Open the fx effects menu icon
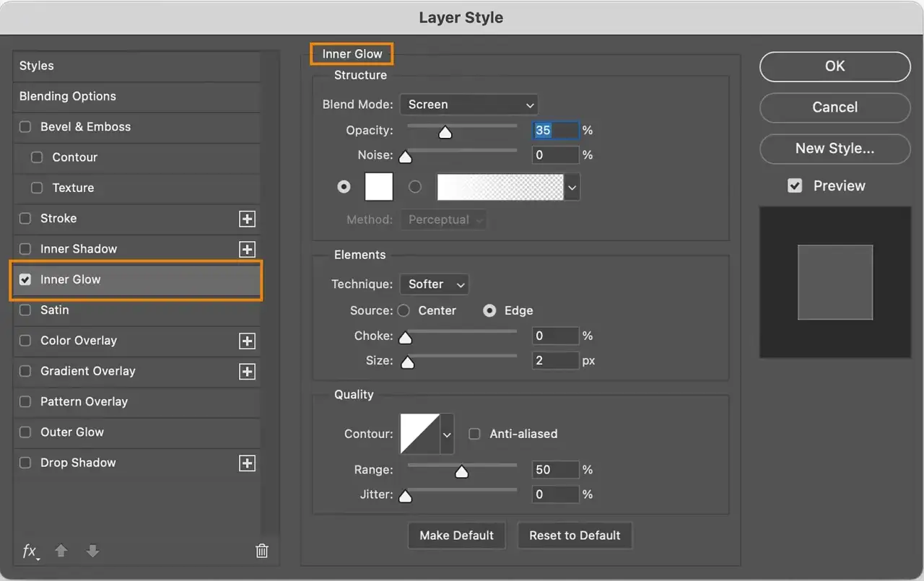 30,551
